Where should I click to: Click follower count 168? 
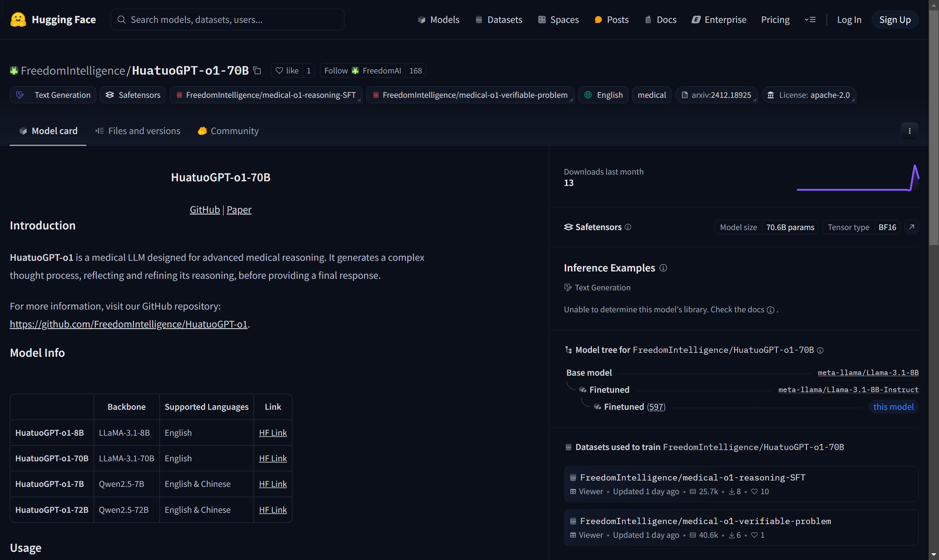tap(415, 71)
